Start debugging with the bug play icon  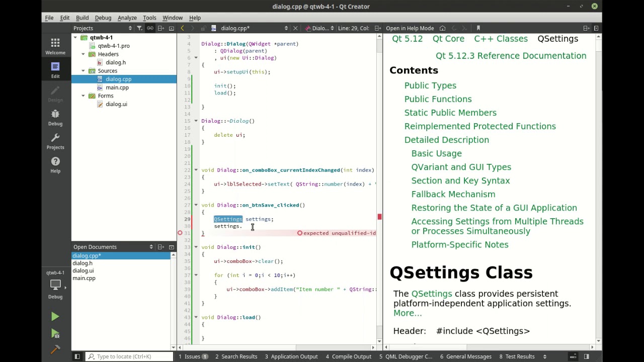coord(55,334)
